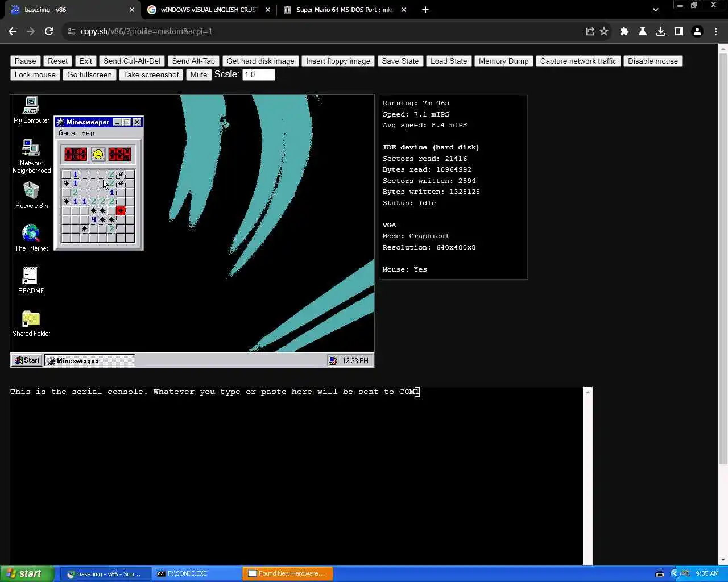Click the keyboard icon in host system tray
This screenshot has width=728, height=582.
660,574
